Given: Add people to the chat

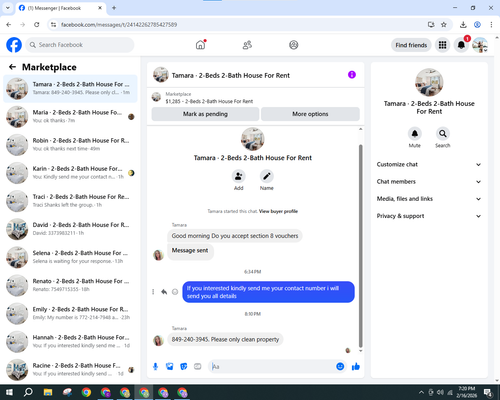Looking at the screenshot, I should 238,176.
